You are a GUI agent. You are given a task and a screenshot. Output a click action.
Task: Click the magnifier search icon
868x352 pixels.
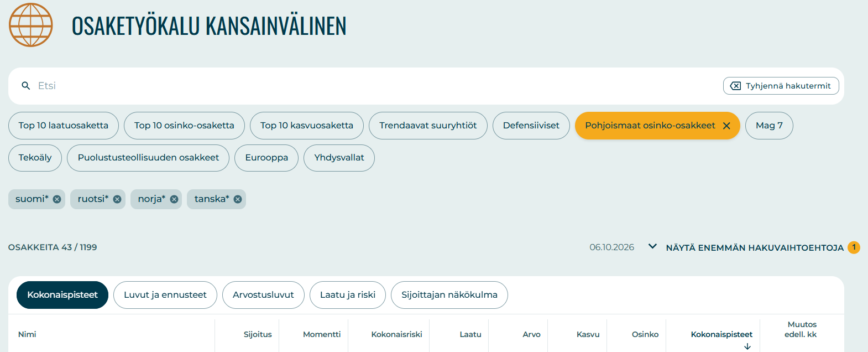25,86
